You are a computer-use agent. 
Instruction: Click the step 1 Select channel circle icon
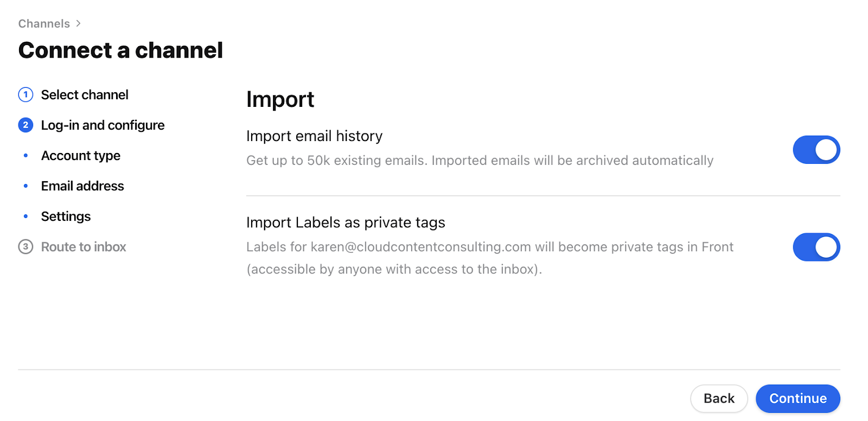pos(25,94)
